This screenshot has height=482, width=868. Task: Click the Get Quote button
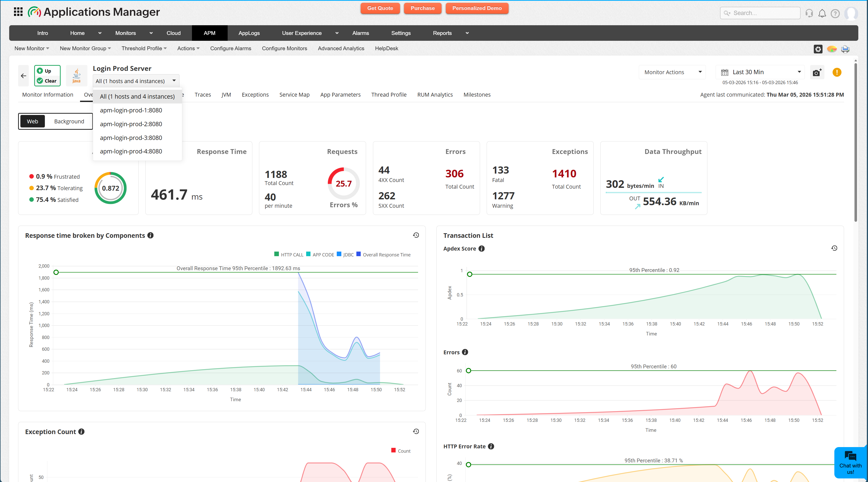pyautogui.click(x=380, y=8)
